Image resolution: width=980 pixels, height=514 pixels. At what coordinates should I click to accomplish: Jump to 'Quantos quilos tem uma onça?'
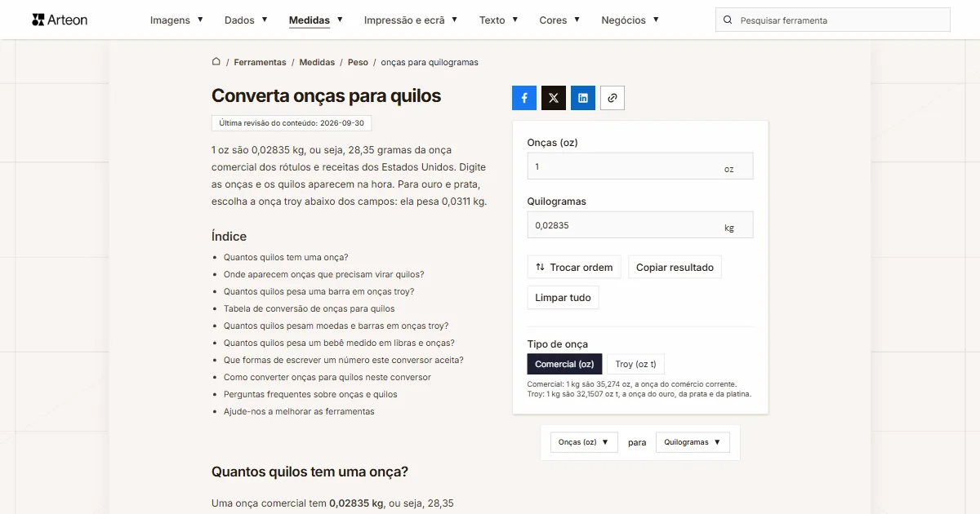(286, 257)
